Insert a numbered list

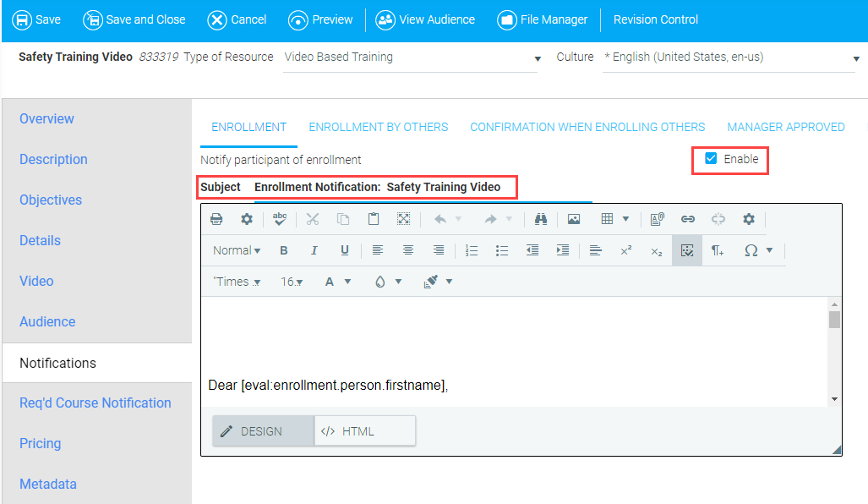(472, 250)
